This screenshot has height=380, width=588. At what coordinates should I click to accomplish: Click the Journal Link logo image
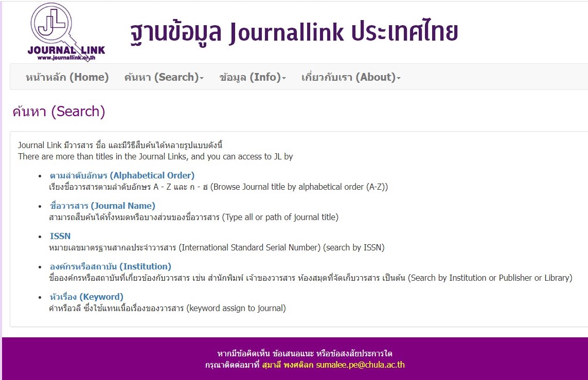[x=66, y=32]
